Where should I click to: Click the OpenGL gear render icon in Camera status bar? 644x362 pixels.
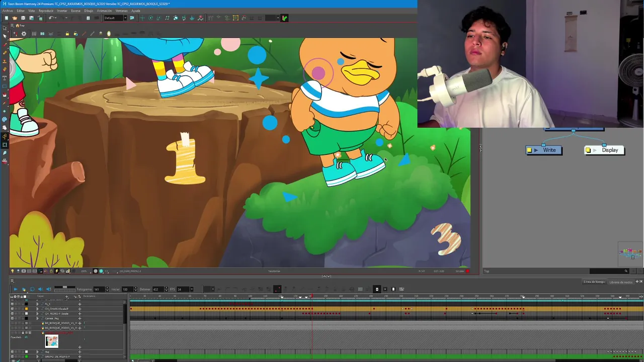[95, 271]
